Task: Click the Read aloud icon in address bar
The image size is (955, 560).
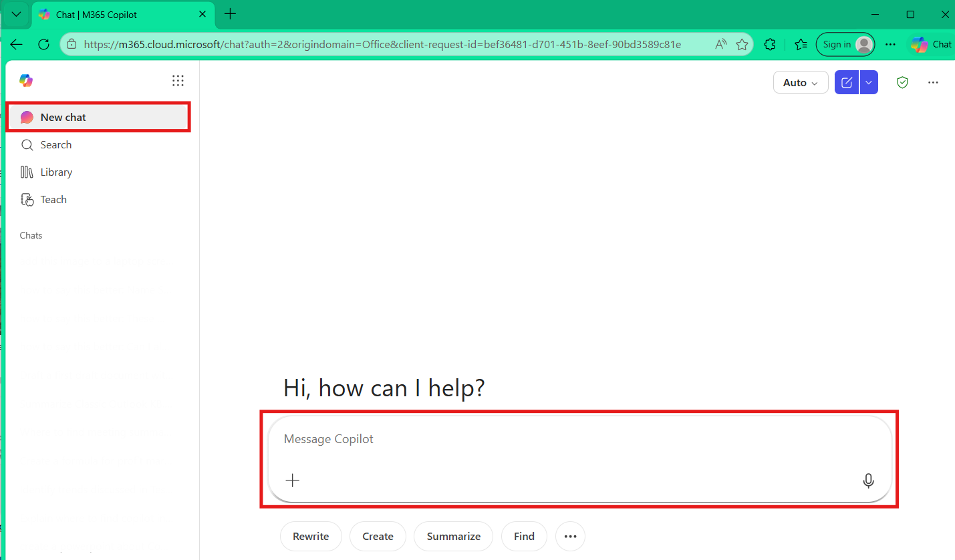Action: click(720, 45)
